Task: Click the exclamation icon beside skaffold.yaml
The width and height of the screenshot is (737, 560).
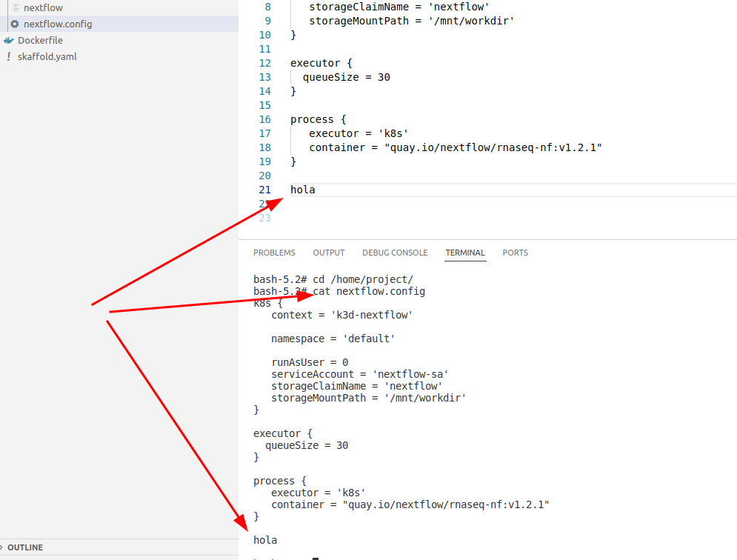Action: point(9,57)
